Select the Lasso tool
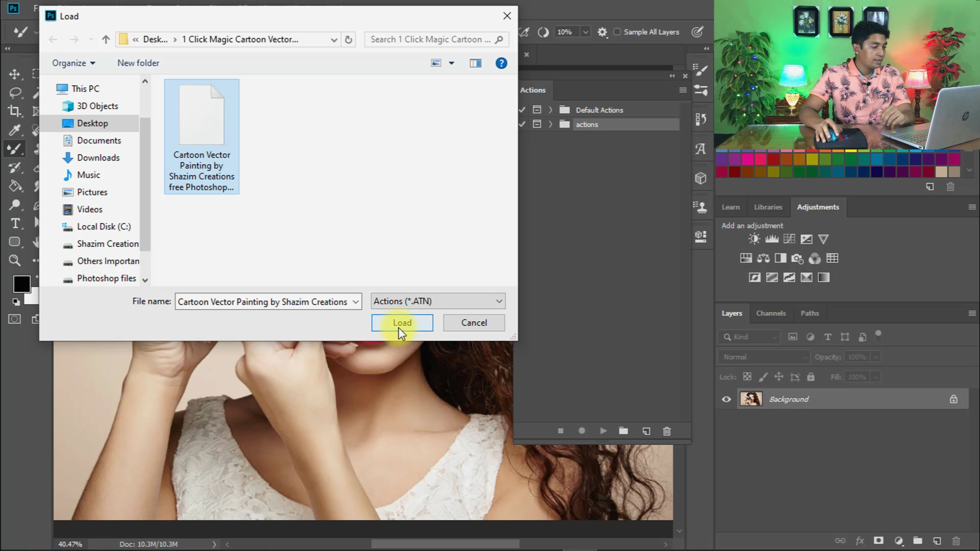Image resolution: width=980 pixels, height=551 pixels. (15, 93)
